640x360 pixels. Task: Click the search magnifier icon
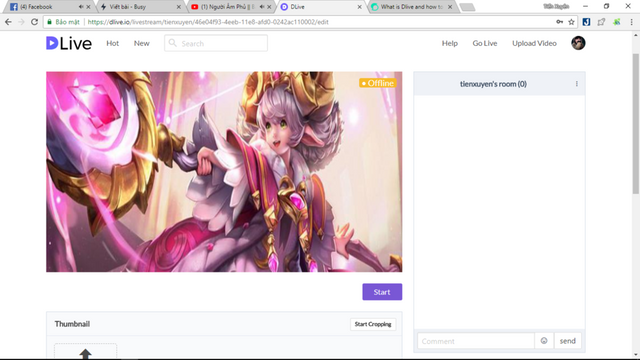click(173, 43)
